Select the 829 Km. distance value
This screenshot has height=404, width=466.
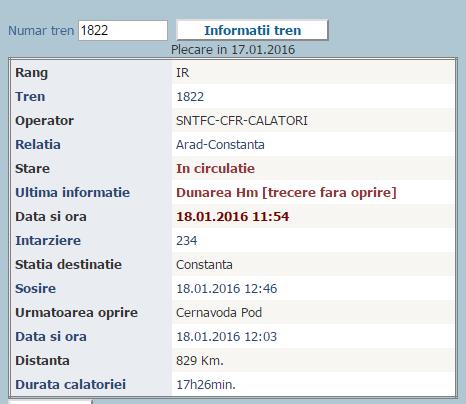tap(200, 361)
